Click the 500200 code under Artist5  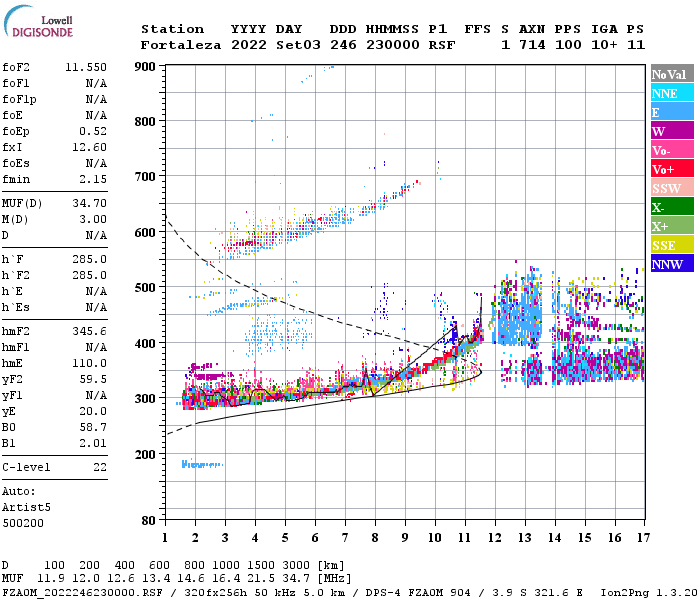tap(23, 523)
